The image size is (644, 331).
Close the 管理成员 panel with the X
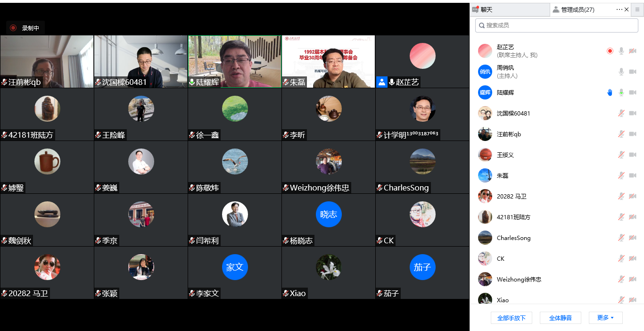point(627,9)
